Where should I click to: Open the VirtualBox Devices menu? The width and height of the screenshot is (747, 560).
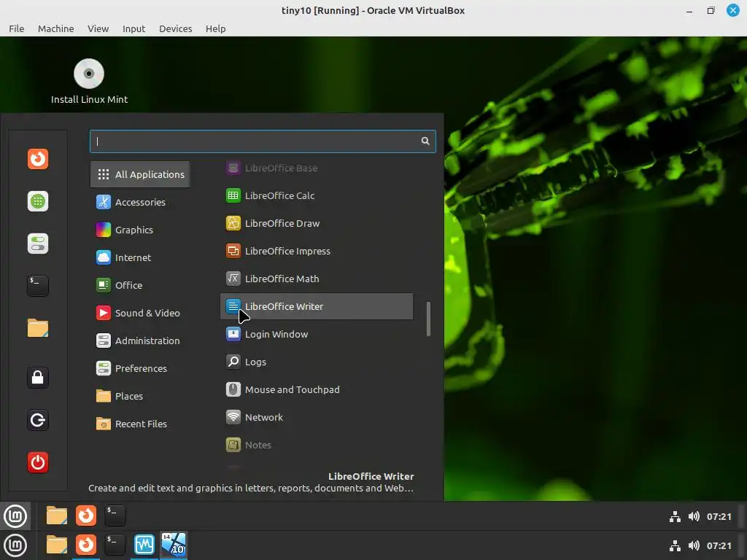point(175,28)
